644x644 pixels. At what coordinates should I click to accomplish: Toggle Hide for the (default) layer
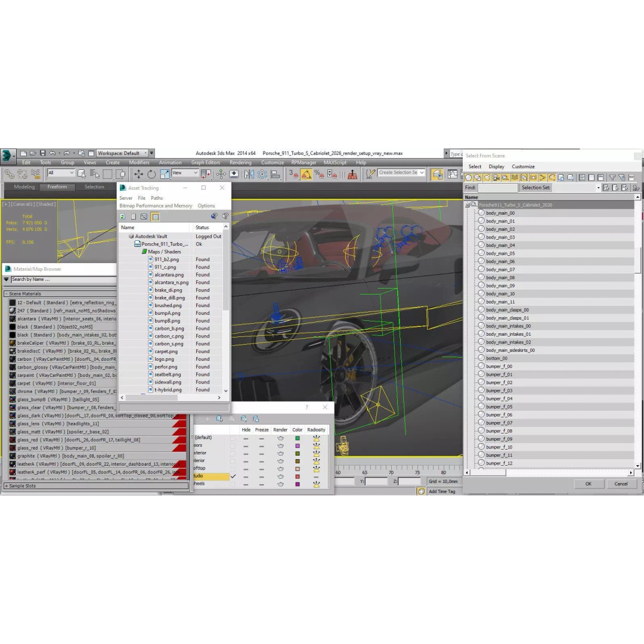[246, 439]
